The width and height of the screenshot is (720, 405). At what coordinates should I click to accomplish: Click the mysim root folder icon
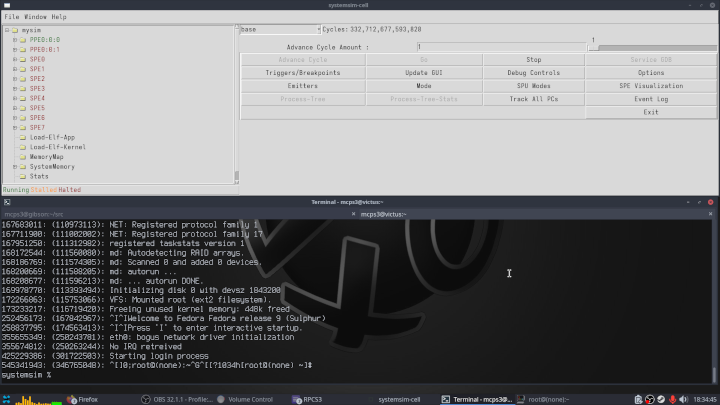pyautogui.click(x=15, y=30)
